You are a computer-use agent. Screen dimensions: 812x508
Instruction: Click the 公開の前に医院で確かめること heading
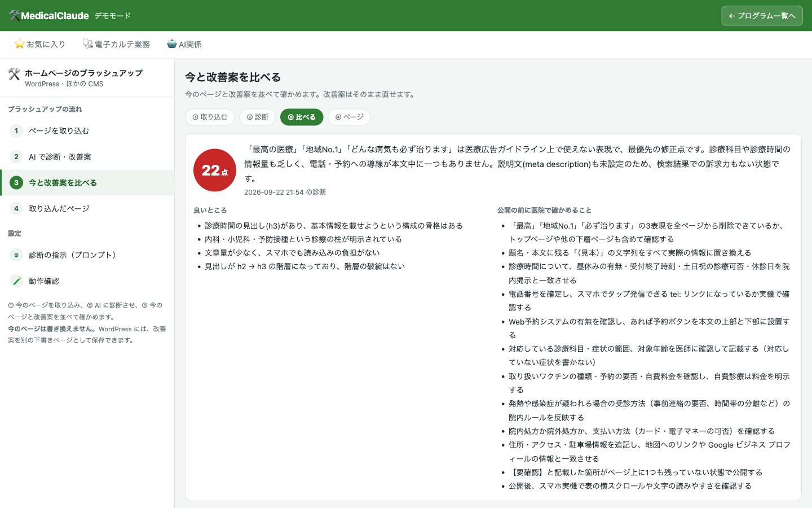[545, 210]
